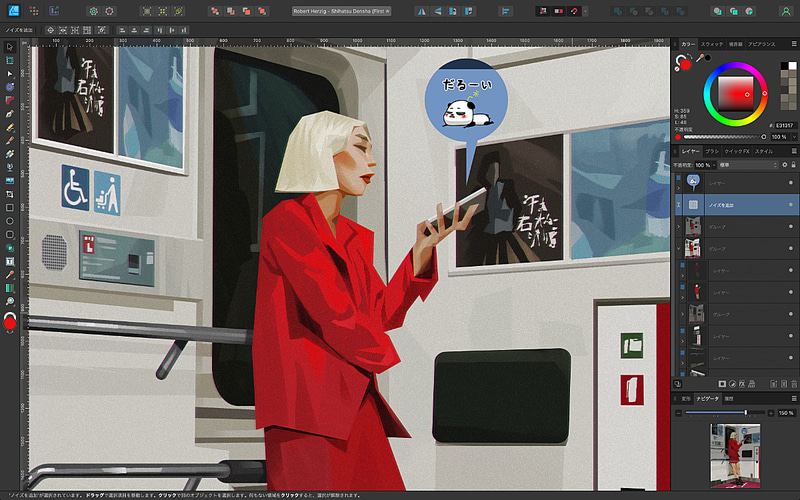Open the 変形 panel tab
This screenshot has height=500, width=800.
[x=686, y=398]
